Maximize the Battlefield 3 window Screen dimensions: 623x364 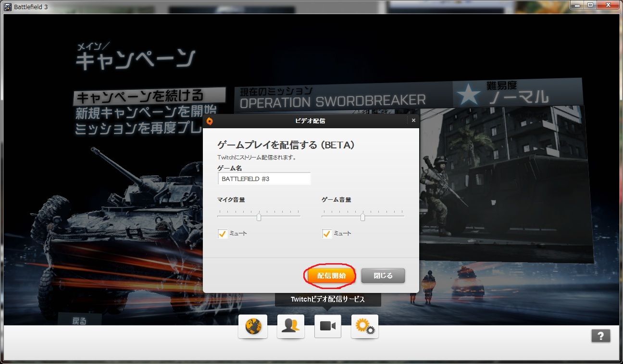click(589, 5)
